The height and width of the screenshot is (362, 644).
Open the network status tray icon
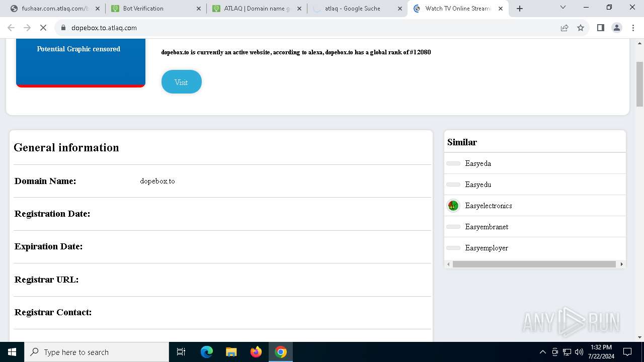[x=567, y=352]
